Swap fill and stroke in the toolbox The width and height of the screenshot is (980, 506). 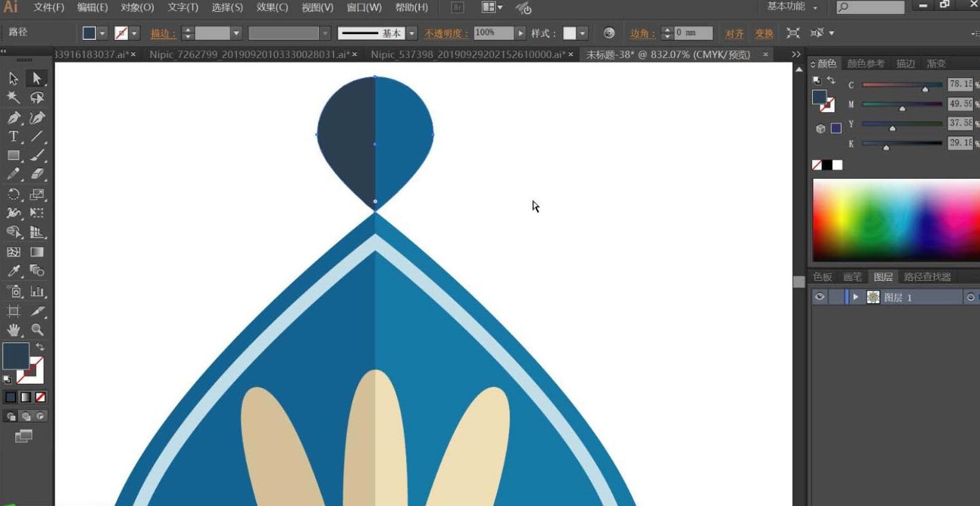40,346
